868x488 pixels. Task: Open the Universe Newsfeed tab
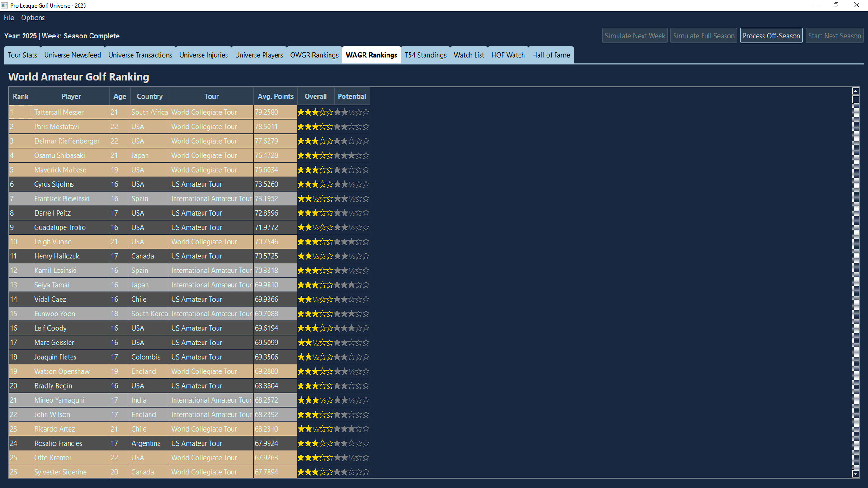click(72, 55)
